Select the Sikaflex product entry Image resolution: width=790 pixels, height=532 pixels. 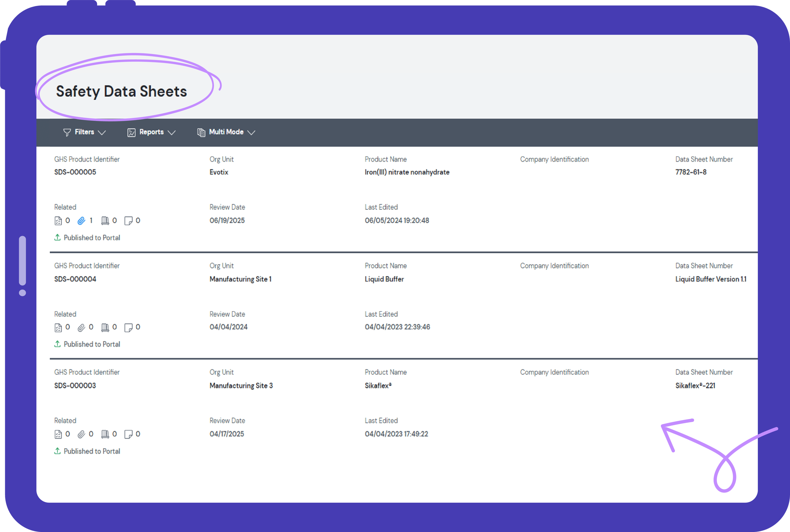click(x=378, y=385)
